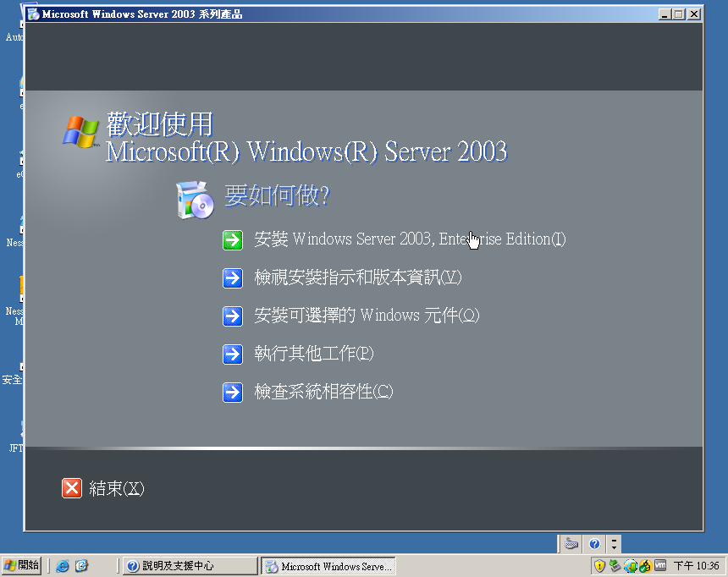Choose 安裝可選擇的 Windows 元件(O)

tap(367, 316)
